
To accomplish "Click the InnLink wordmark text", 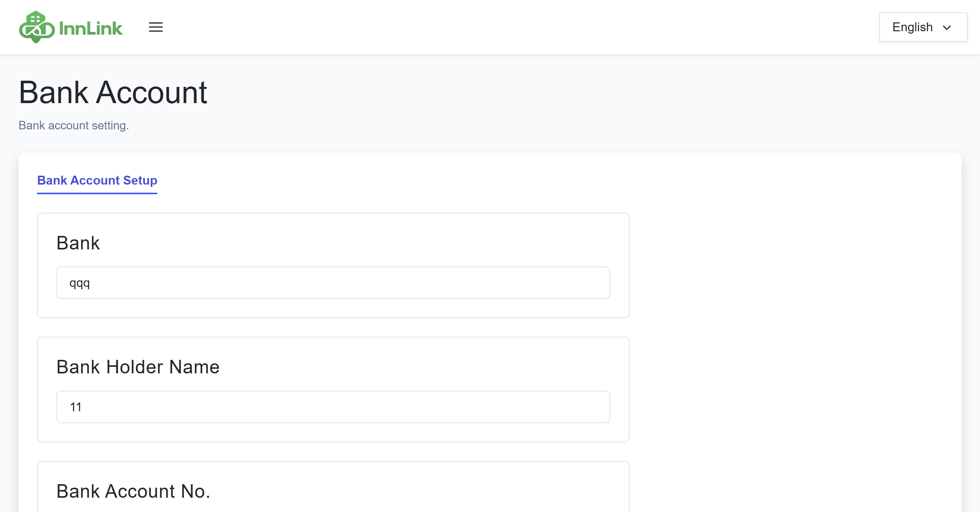I will (x=91, y=29).
